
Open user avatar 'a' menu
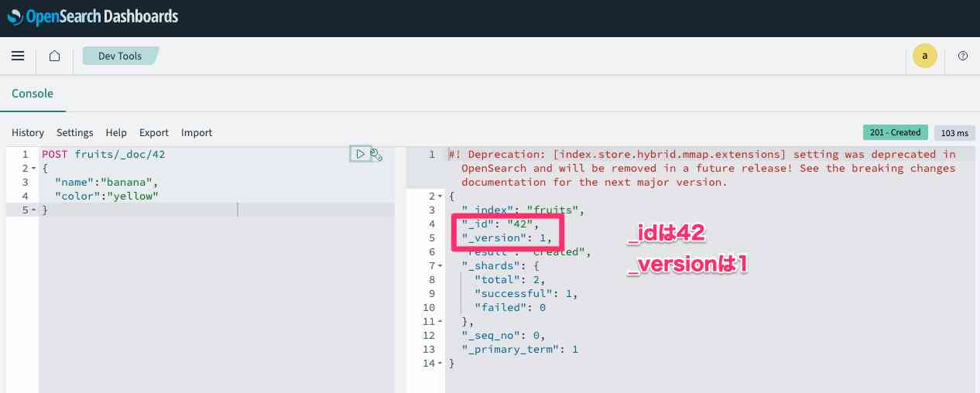[x=925, y=56]
